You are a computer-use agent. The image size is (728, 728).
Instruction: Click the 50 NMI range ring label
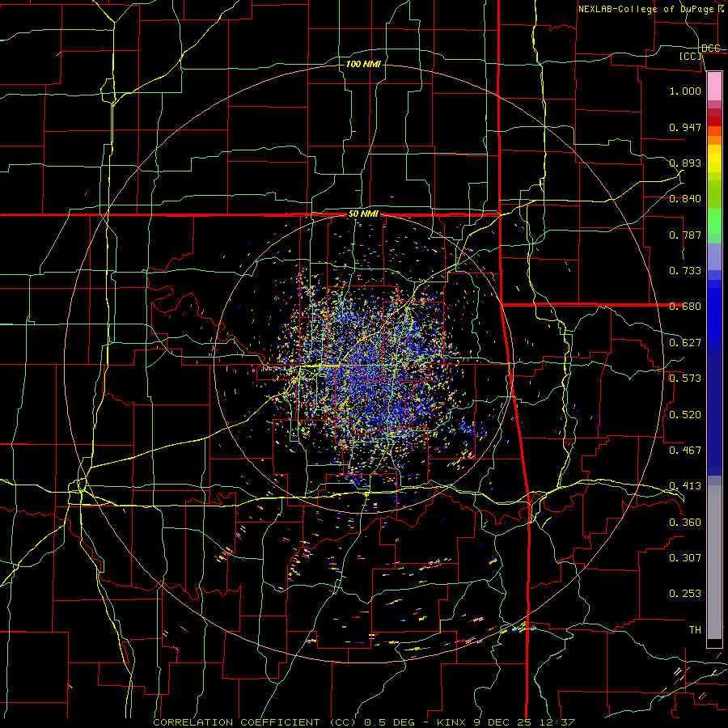[x=363, y=214]
